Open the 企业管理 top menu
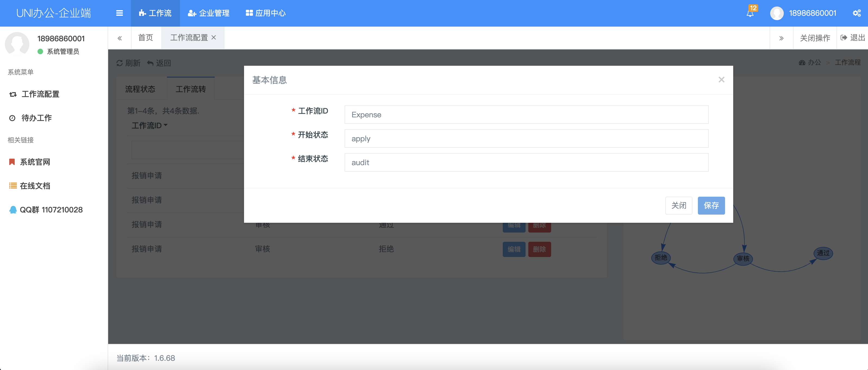The image size is (868, 370). 209,13
